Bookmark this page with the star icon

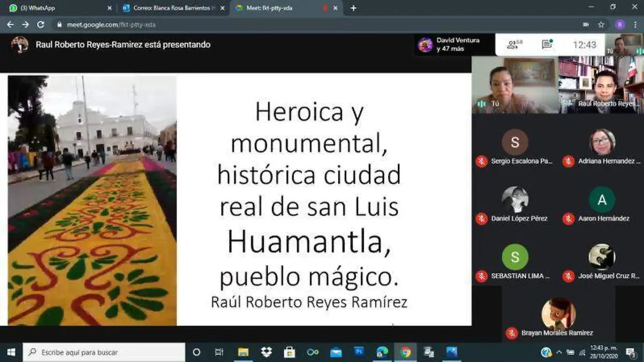601,25
